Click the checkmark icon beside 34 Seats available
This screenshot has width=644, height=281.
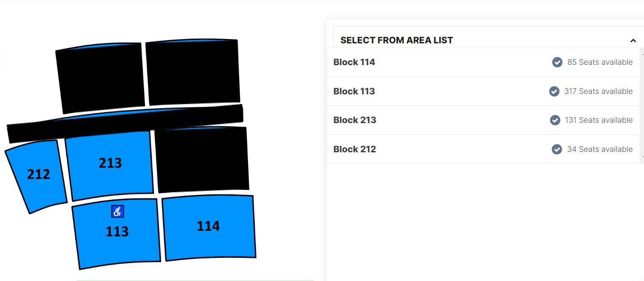pyautogui.click(x=557, y=149)
